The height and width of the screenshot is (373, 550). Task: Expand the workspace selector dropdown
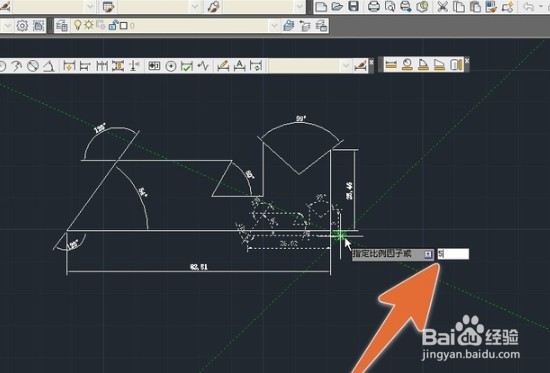[x=8, y=26]
